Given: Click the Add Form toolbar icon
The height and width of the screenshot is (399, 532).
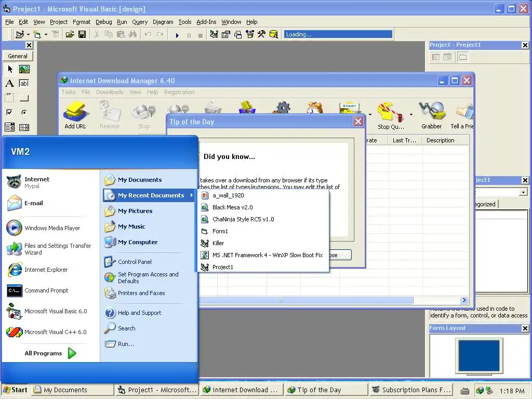Looking at the screenshot, I should pos(37,34).
